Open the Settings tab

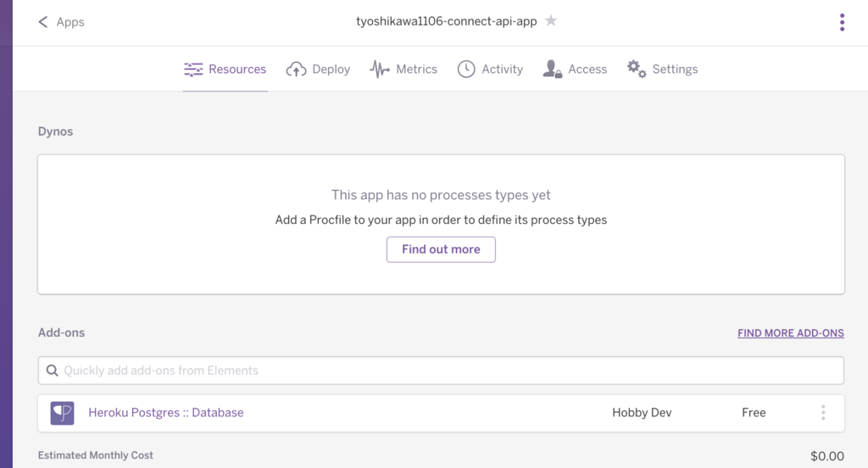point(663,70)
